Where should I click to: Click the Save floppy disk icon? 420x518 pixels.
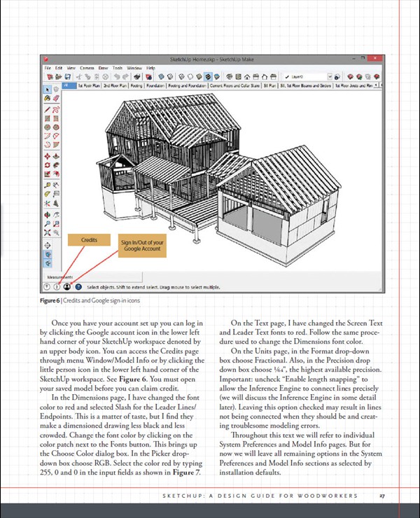tap(67, 76)
